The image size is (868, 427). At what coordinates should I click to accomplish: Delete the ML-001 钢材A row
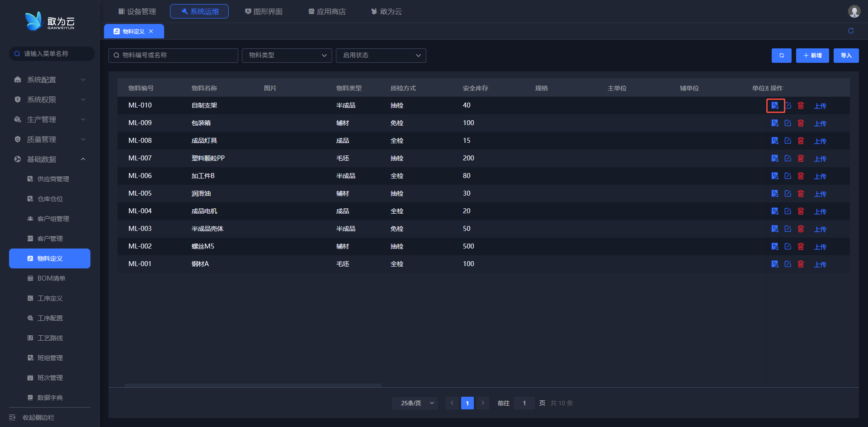tap(801, 264)
